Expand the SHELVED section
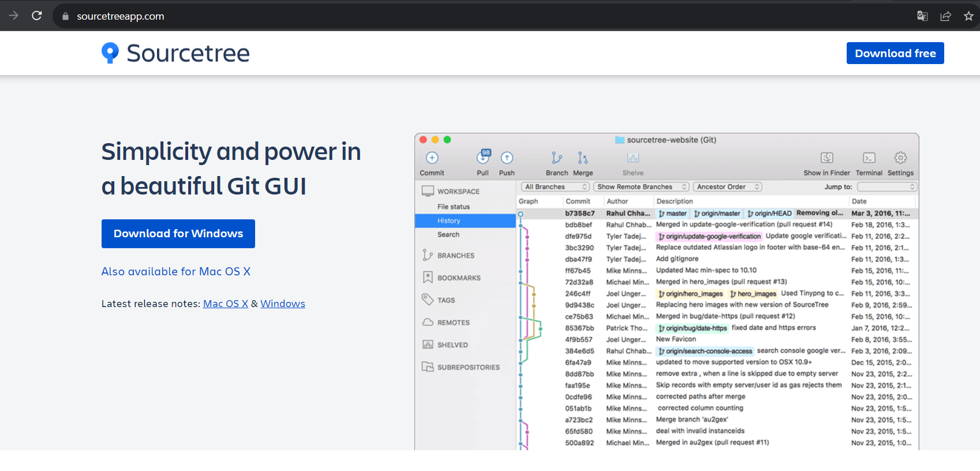The image size is (980, 471). 452,345
